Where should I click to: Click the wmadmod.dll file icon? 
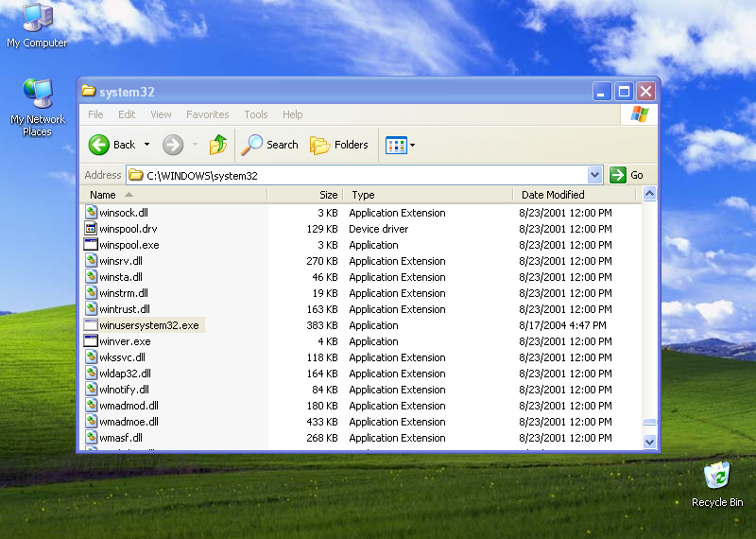point(91,406)
